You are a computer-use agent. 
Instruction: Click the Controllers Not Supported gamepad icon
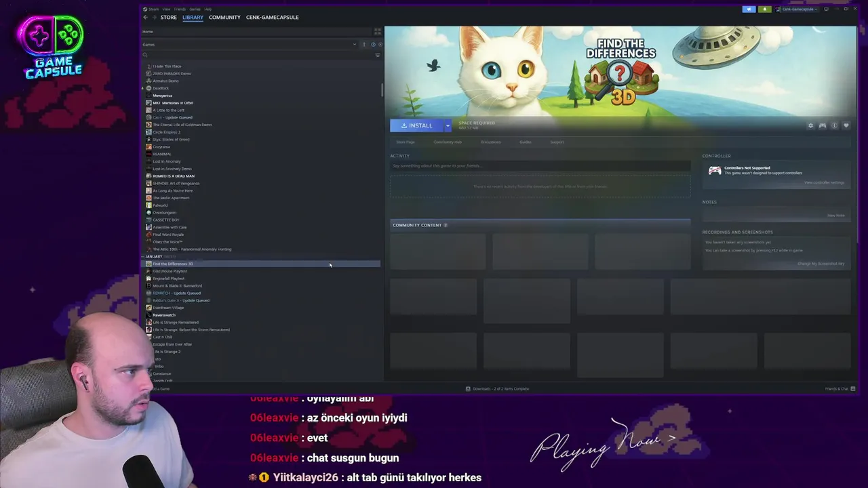click(715, 171)
